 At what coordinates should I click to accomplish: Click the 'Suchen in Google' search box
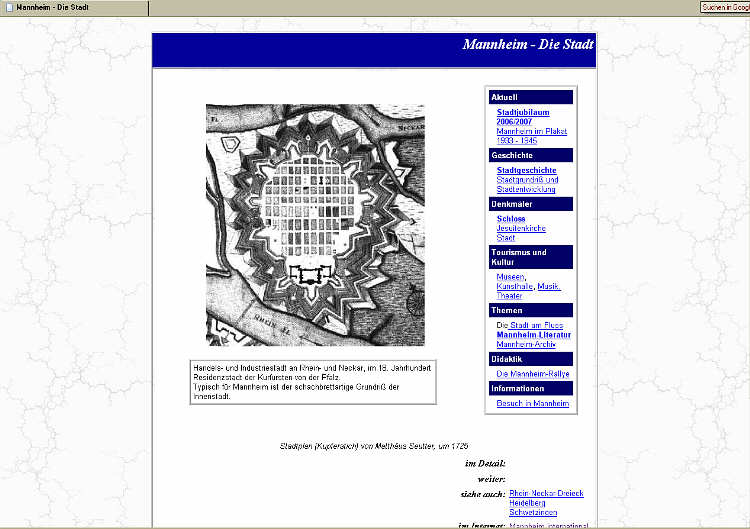pos(725,7)
